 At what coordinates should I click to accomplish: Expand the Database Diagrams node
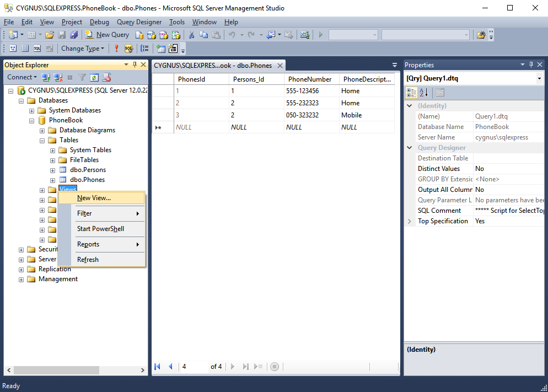tap(42, 131)
